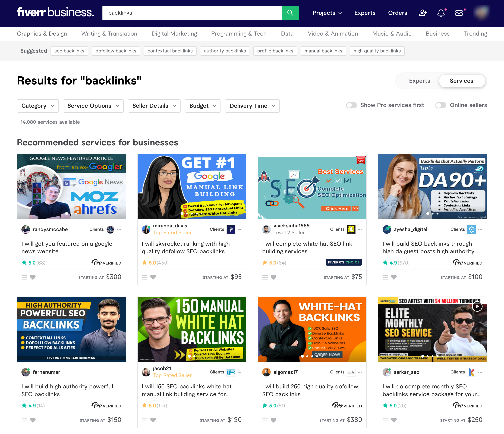
Task: Show more clients dots for miranda_davis
Action: (x=239, y=229)
